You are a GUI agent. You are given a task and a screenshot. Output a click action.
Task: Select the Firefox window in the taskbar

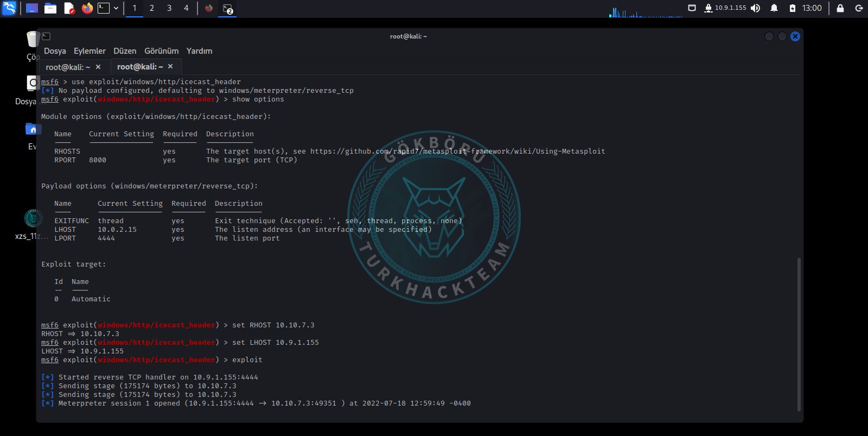coord(209,8)
